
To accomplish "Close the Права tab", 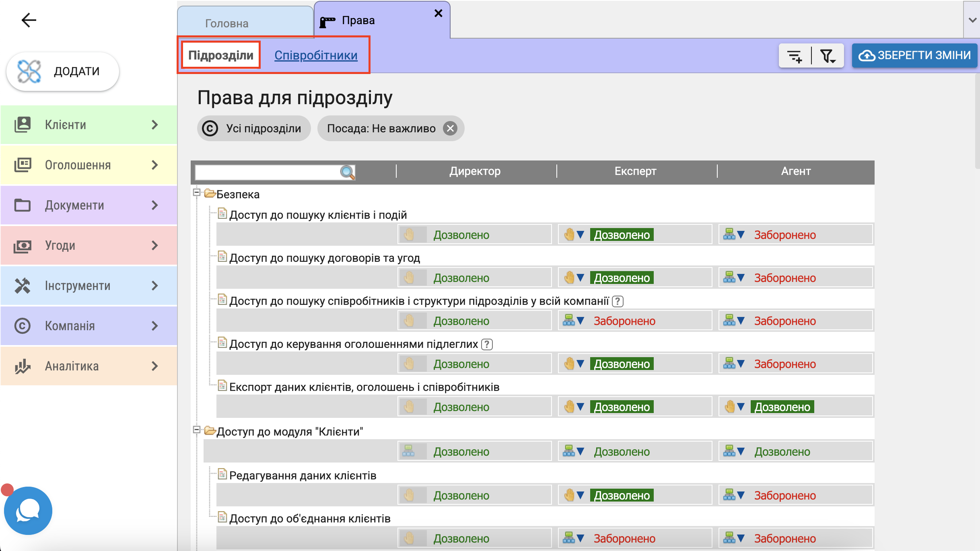I will (439, 14).
